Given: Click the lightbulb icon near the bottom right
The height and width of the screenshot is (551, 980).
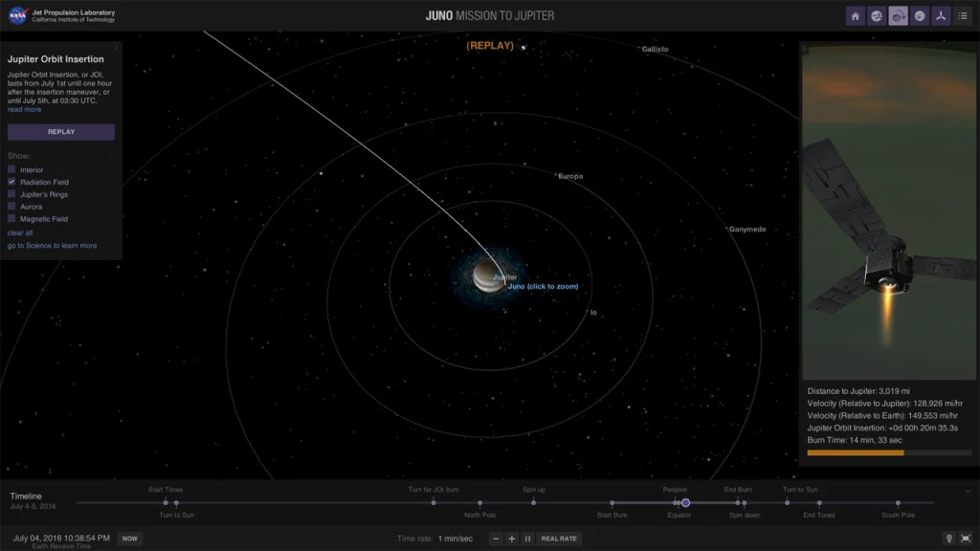Looking at the screenshot, I should (947, 538).
